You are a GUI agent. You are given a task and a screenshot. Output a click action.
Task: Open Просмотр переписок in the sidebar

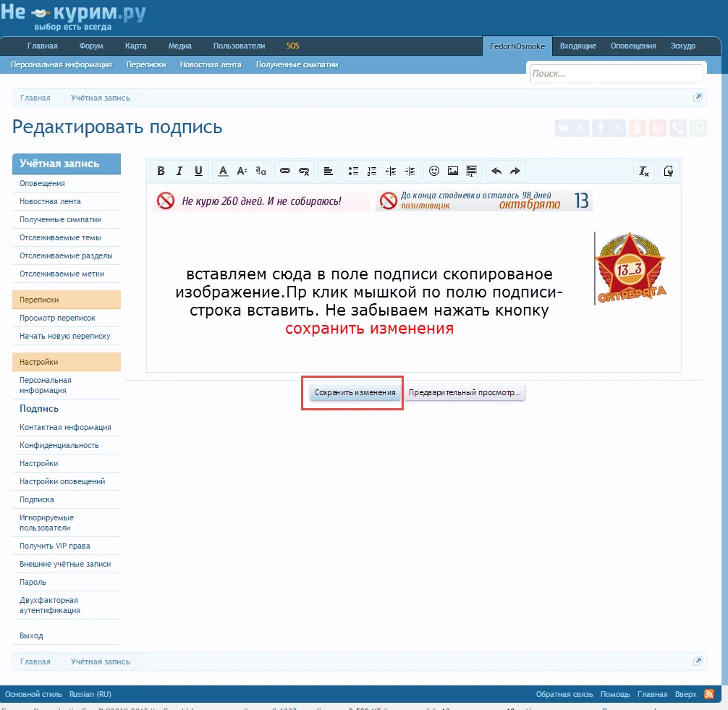coord(57,318)
